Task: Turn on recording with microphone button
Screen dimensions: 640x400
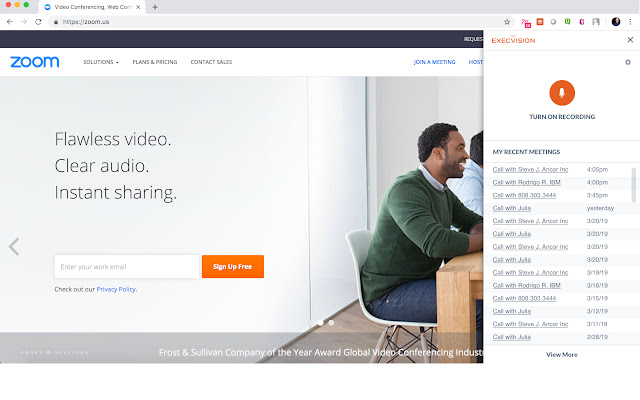Action: (x=562, y=93)
